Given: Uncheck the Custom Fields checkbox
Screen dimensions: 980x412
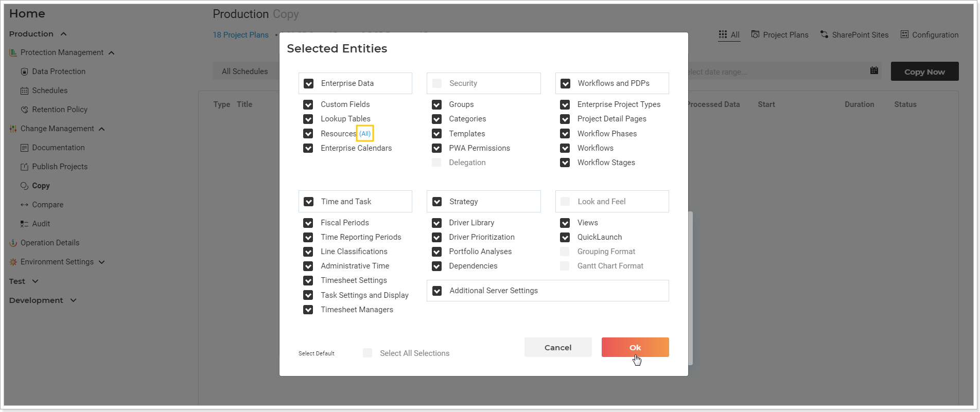Looking at the screenshot, I should tap(308, 104).
